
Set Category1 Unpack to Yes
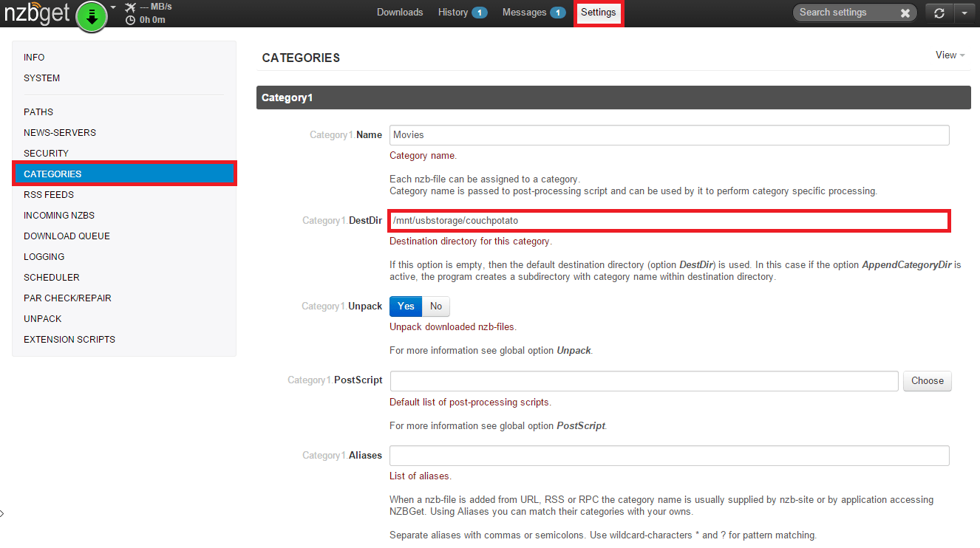pyautogui.click(x=406, y=306)
